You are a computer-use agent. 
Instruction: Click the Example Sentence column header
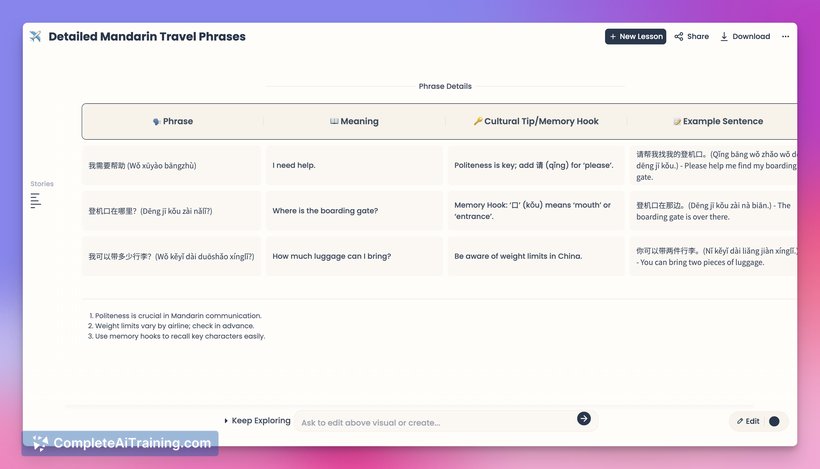point(718,121)
